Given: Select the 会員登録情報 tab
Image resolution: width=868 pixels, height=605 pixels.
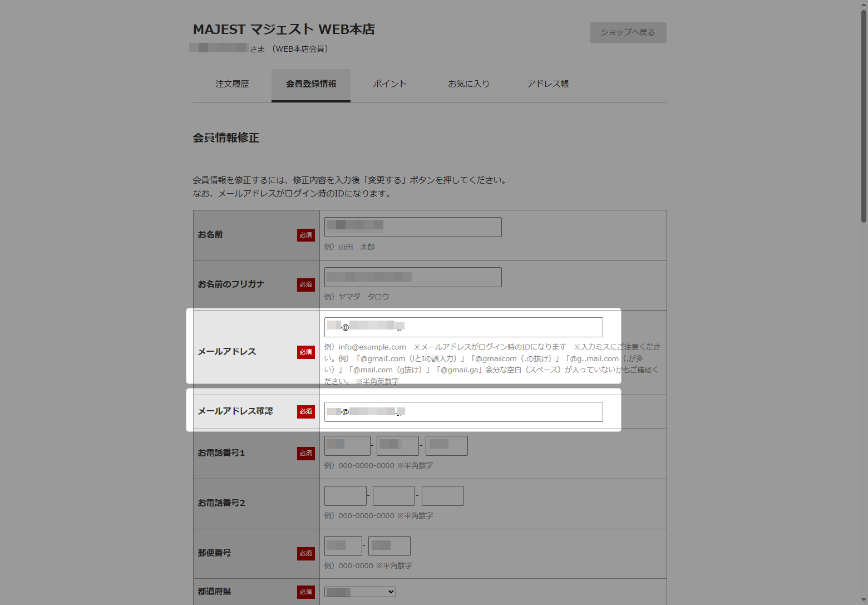Looking at the screenshot, I should (311, 84).
